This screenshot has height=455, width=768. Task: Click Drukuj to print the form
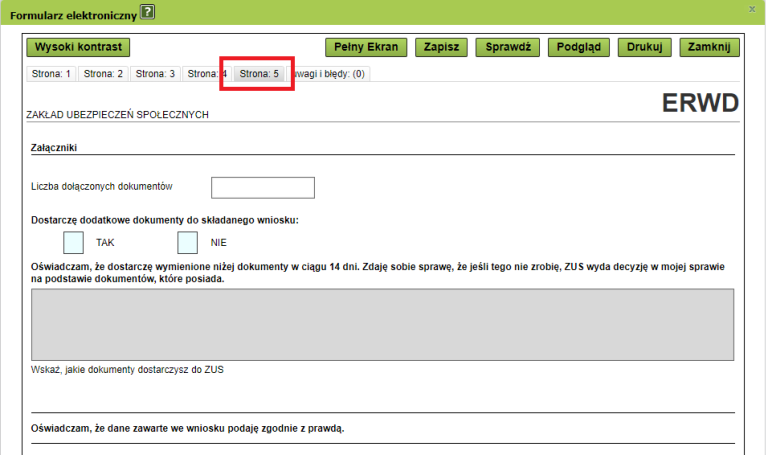click(x=645, y=47)
